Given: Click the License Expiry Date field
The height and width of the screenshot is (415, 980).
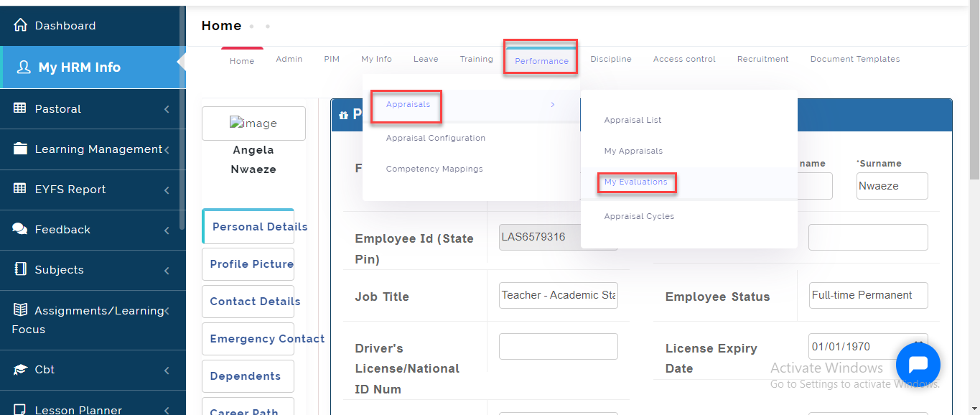Looking at the screenshot, I should pyautogui.click(x=868, y=346).
